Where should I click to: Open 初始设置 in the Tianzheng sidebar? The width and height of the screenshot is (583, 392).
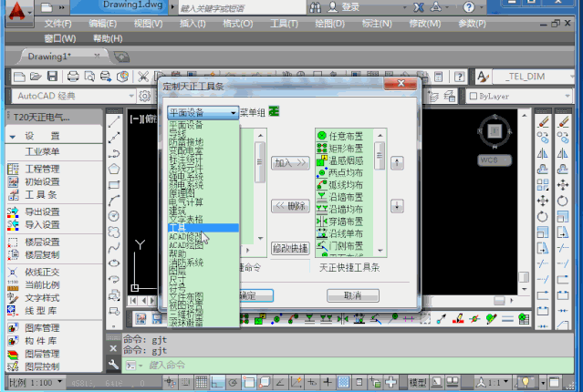point(42,181)
